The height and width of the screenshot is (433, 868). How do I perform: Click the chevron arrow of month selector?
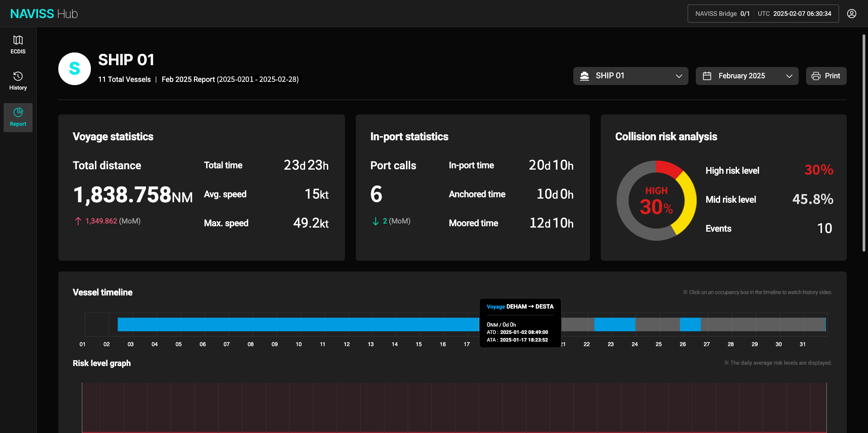point(789,76)
